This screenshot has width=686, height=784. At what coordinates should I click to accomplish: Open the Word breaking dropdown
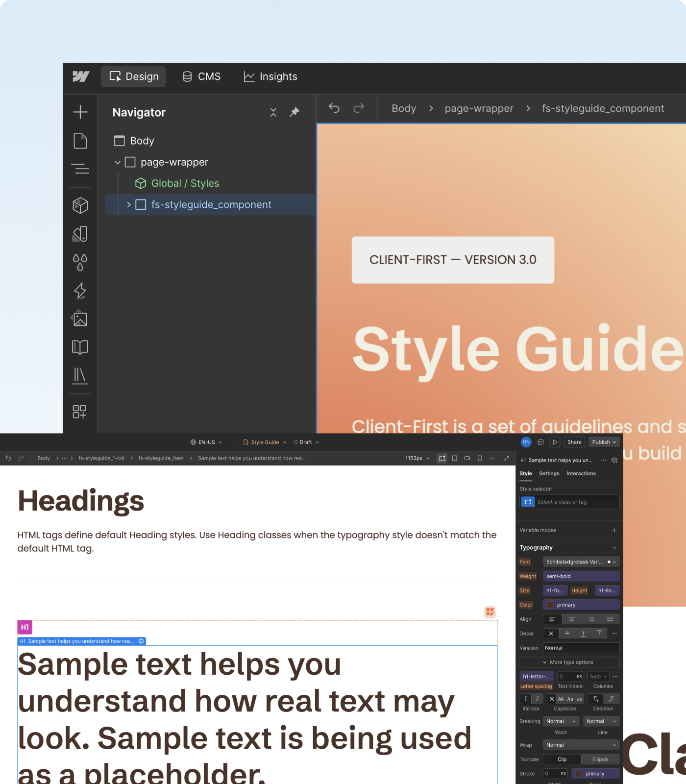point(562,721)
